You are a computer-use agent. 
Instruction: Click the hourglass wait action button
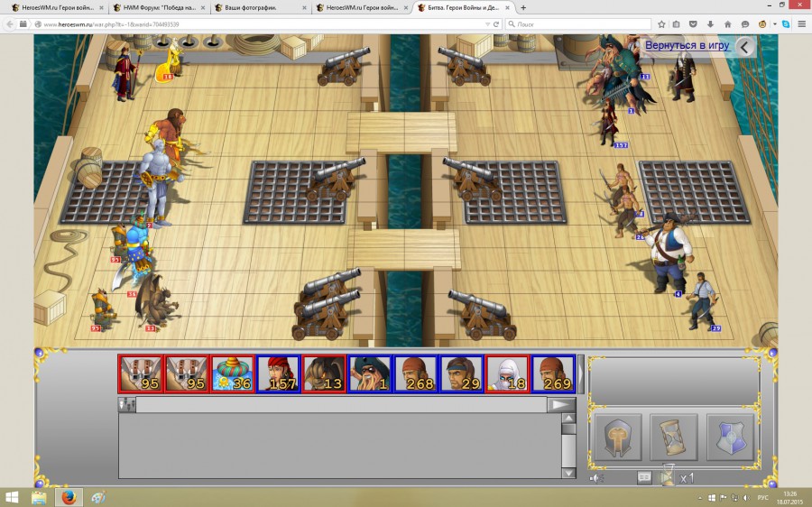tap(674, 438)
